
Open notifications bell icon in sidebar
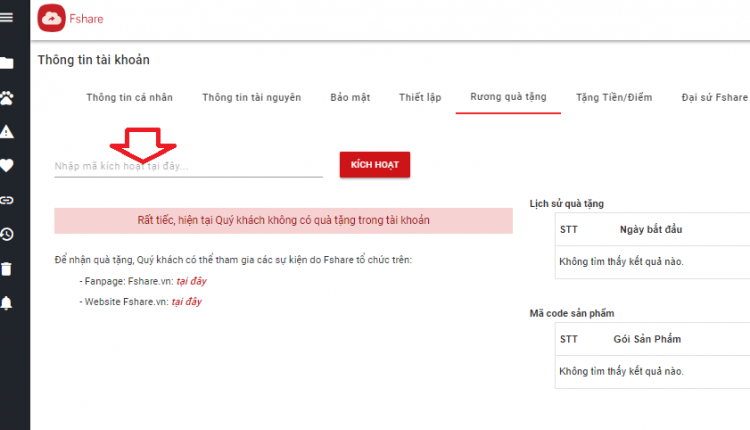(6, 303)
